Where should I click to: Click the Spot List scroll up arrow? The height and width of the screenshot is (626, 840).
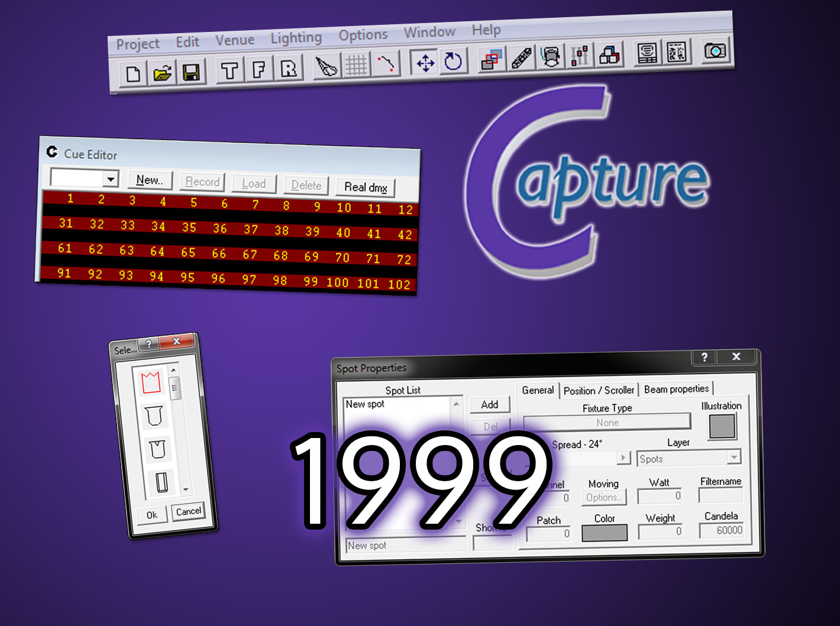[456, 404]
